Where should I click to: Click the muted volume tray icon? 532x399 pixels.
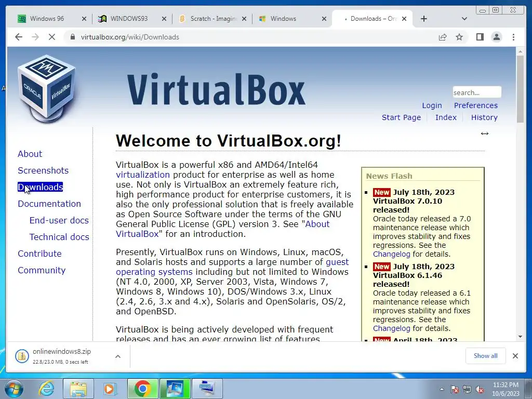480,390
